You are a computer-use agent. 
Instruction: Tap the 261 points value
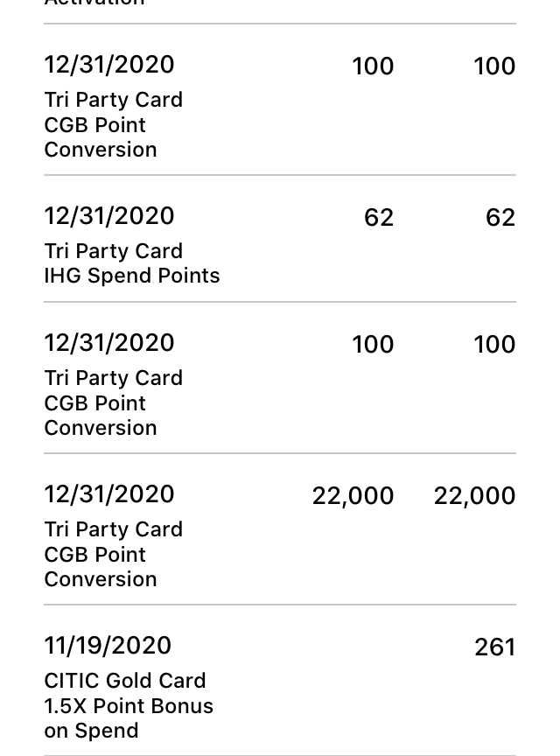coord(495,647)
